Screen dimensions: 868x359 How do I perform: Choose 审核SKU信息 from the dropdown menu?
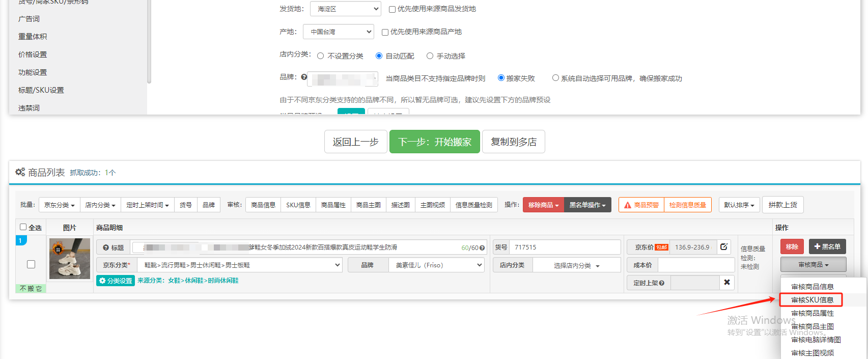point(812,300)
